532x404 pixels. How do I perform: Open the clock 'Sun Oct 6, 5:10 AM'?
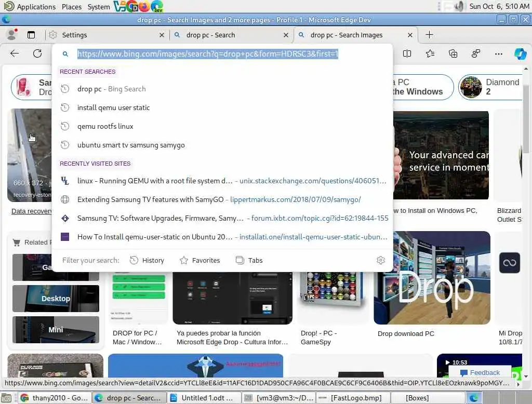pyautogui.click(x=499, y=6)
